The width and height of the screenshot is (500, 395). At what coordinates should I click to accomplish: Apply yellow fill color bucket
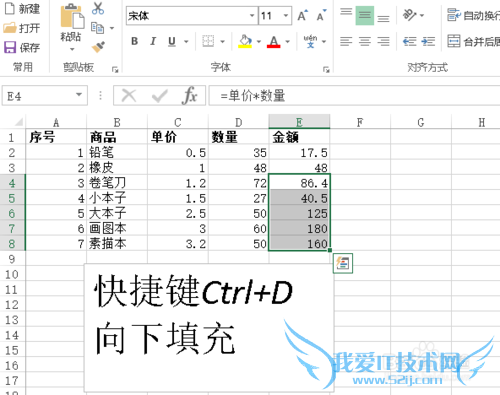[245, 41]
